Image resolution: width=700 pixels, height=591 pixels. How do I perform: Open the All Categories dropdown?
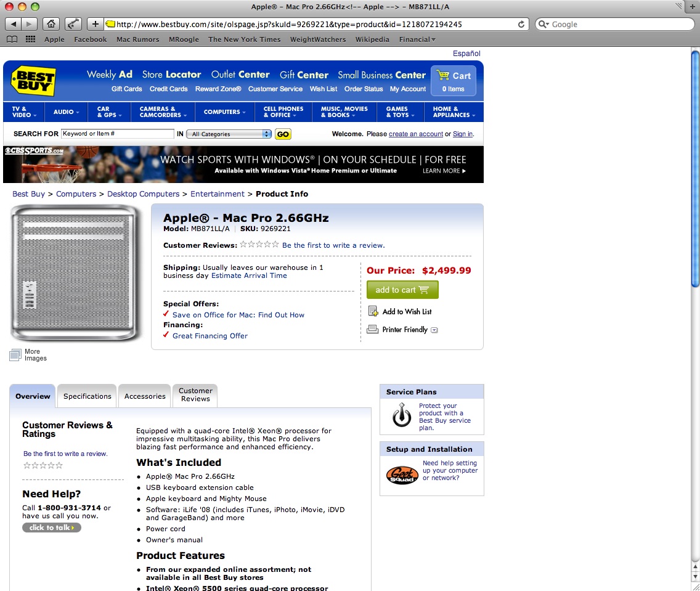[x=229, y=134]
